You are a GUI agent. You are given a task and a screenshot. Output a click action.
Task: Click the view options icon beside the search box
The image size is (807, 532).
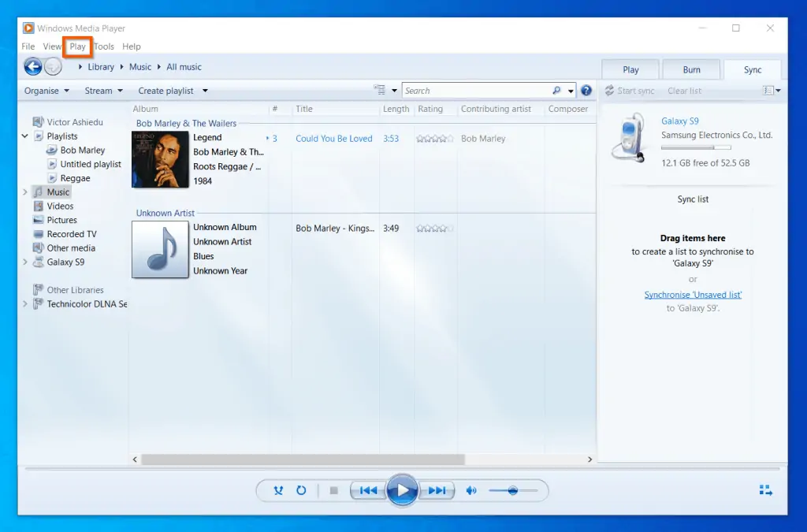379,90
